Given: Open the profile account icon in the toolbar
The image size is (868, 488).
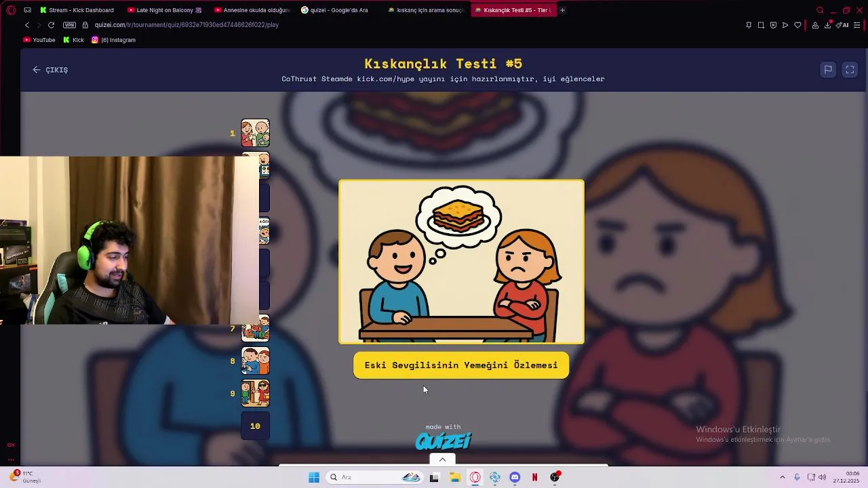Looking at the screenshot, I should [815, 25].
